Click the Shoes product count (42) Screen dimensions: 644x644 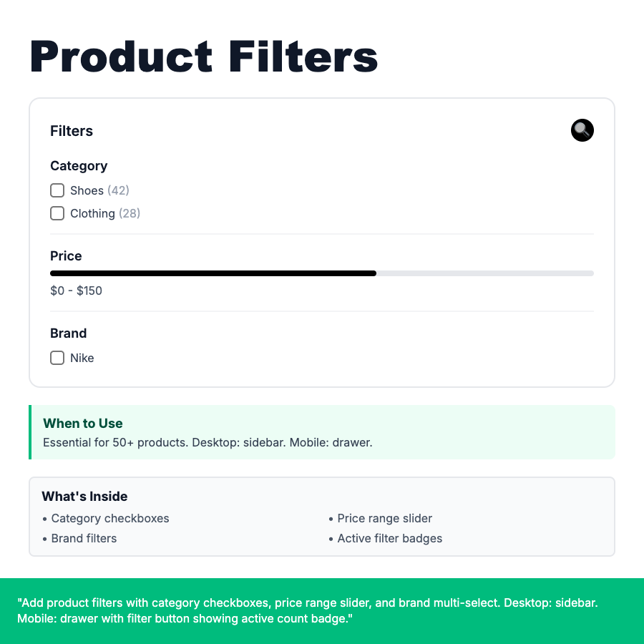[119, 190]
